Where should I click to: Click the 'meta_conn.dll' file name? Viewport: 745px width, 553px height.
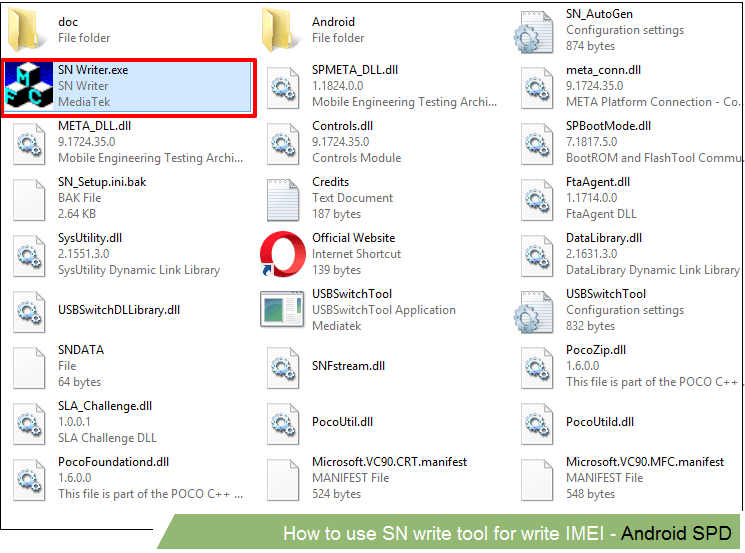pyautogui.click(x=603, y=70)
